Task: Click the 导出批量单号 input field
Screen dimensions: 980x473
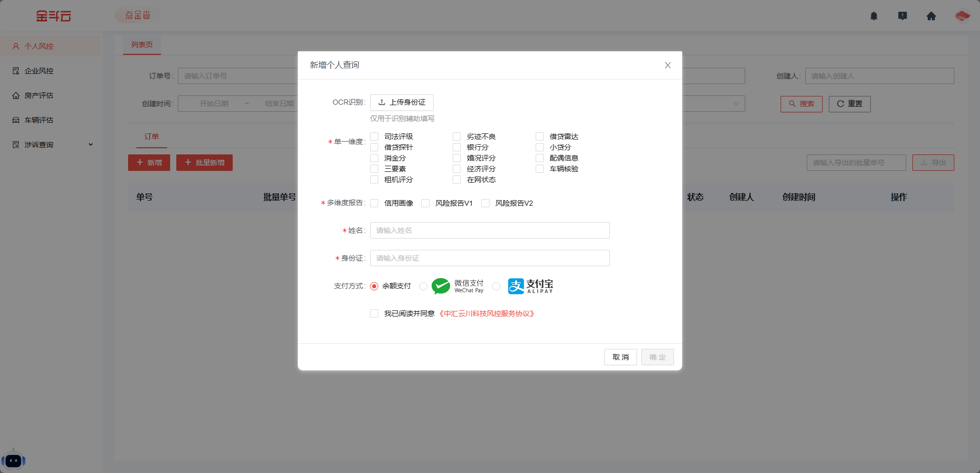Action: click(856, 163)
